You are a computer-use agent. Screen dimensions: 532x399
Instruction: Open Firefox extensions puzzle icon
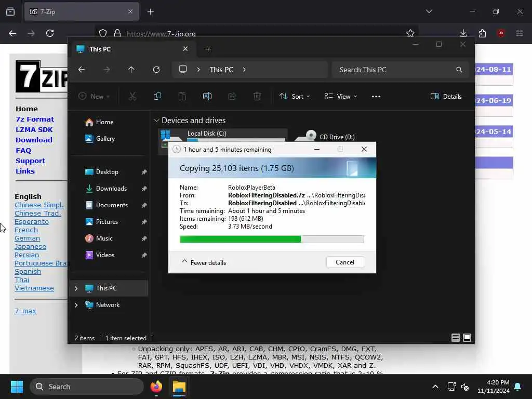pos(482,33)
